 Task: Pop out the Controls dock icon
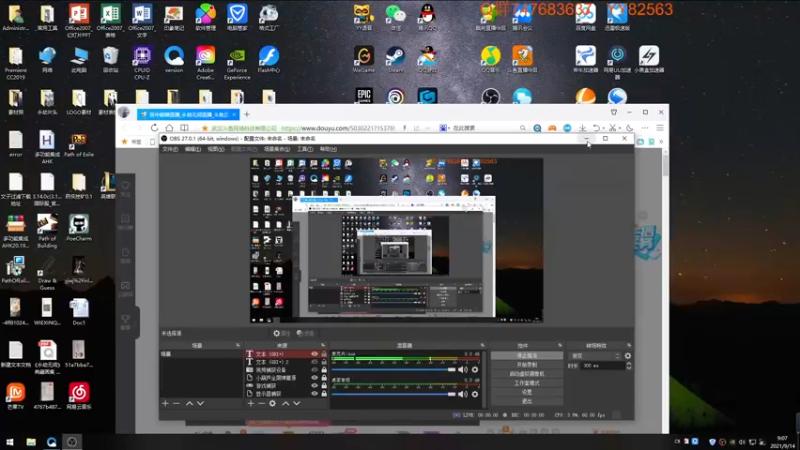[560, 345]
